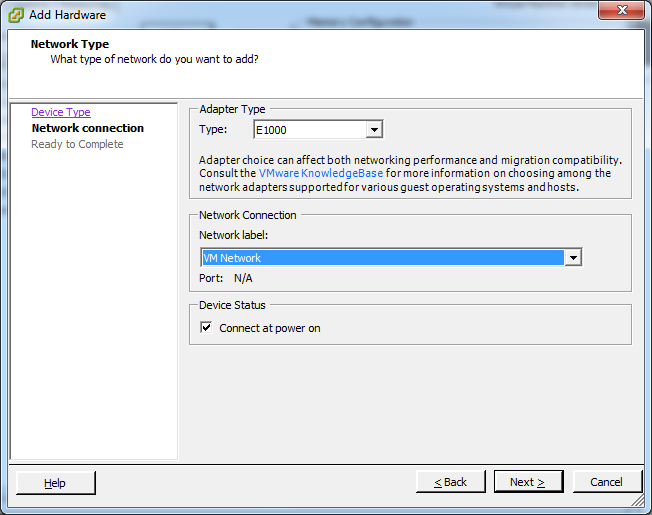Cancel the add hardware wizard
The image size is (652, 515).
[607, 482]
